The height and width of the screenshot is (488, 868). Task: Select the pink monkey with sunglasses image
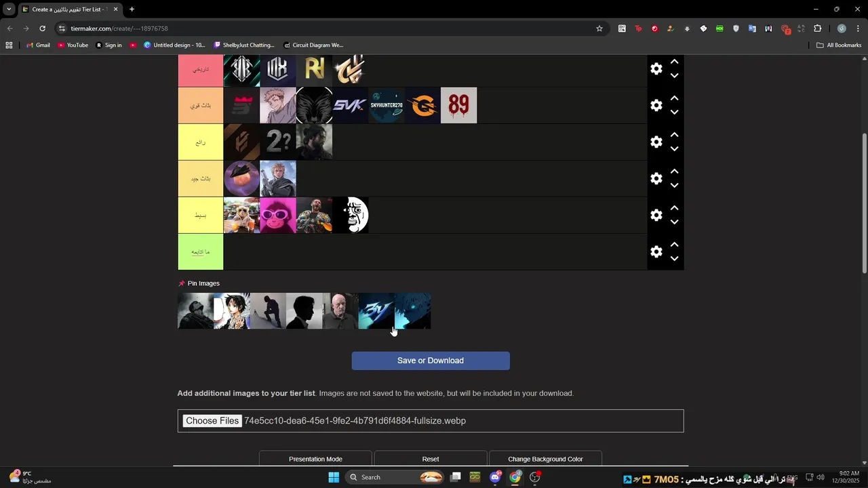(278, 215)
